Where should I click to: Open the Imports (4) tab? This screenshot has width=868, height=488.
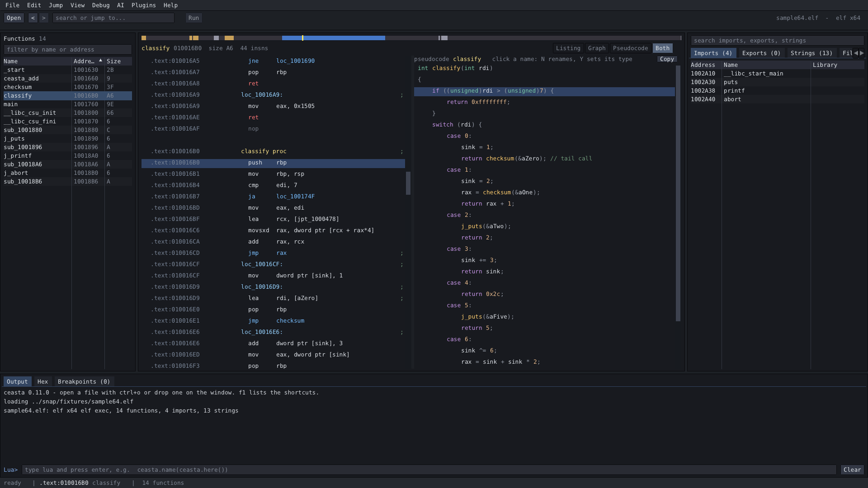(713, 53)
